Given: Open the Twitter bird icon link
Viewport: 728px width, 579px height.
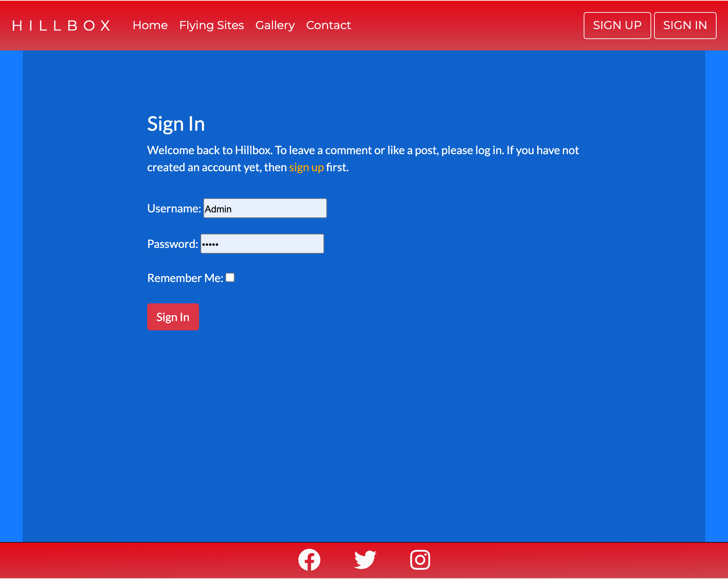Looking at the screenshot, I should coord(365,560).
